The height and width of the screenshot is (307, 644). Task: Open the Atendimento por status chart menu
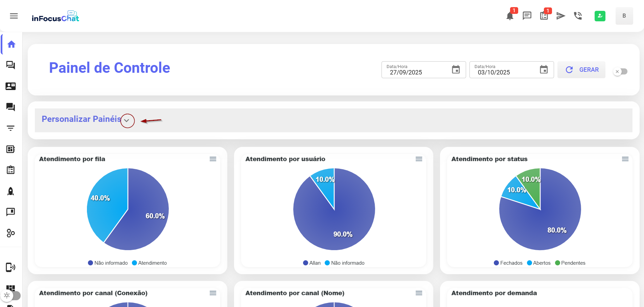[x=625, y=159]
